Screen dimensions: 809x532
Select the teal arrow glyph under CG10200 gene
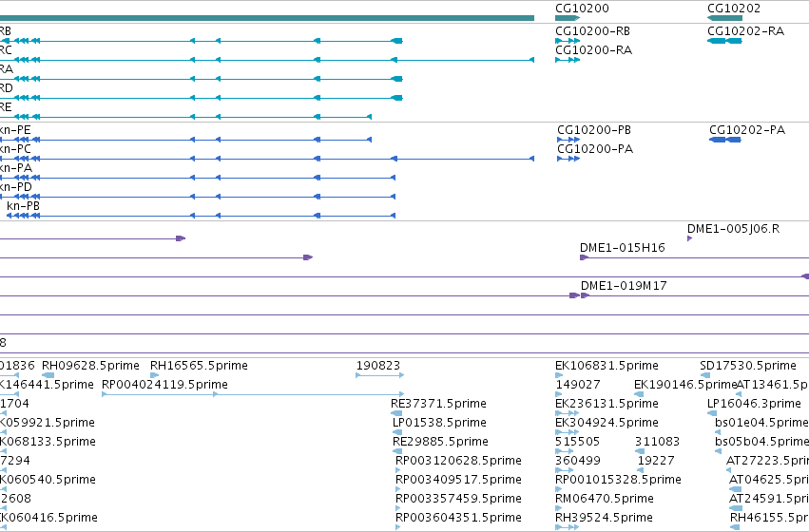click(568, 18)
